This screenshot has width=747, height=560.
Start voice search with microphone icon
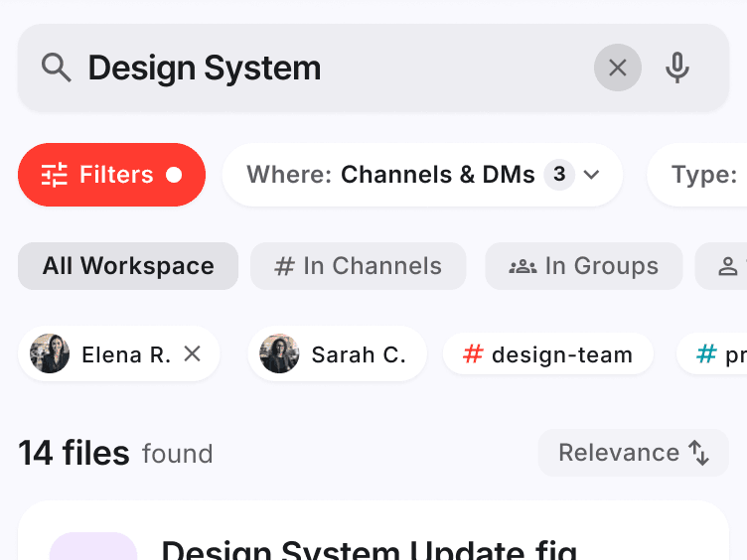[x=677, y=68]
